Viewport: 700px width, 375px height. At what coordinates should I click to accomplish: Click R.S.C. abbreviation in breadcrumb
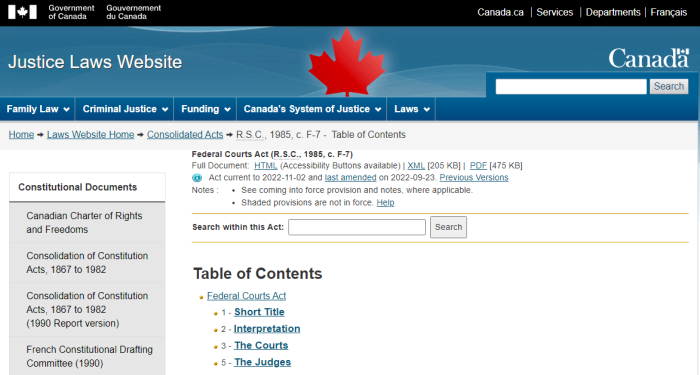point(250,135)
